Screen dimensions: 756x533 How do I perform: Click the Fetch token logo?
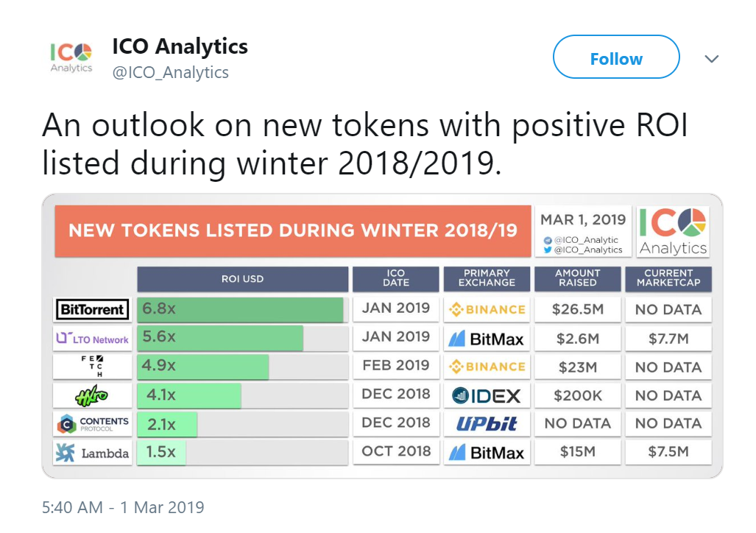(93, 366)
